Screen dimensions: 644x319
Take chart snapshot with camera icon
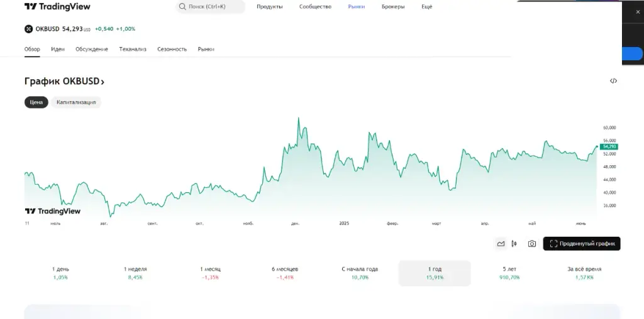point(532,244)
